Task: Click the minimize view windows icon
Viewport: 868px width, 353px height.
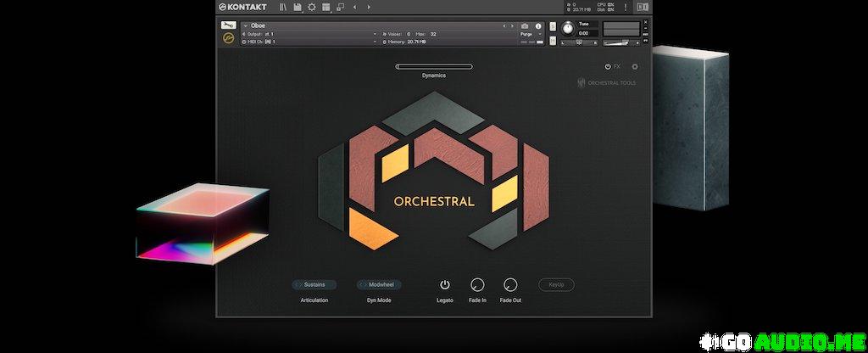Action: 341,7
